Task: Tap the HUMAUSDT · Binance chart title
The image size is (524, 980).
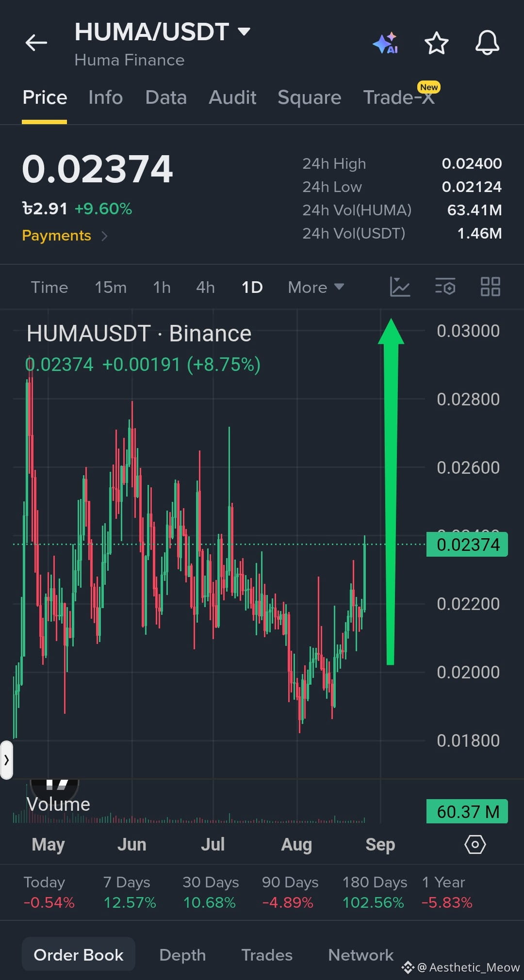Action: coord(139,334)
